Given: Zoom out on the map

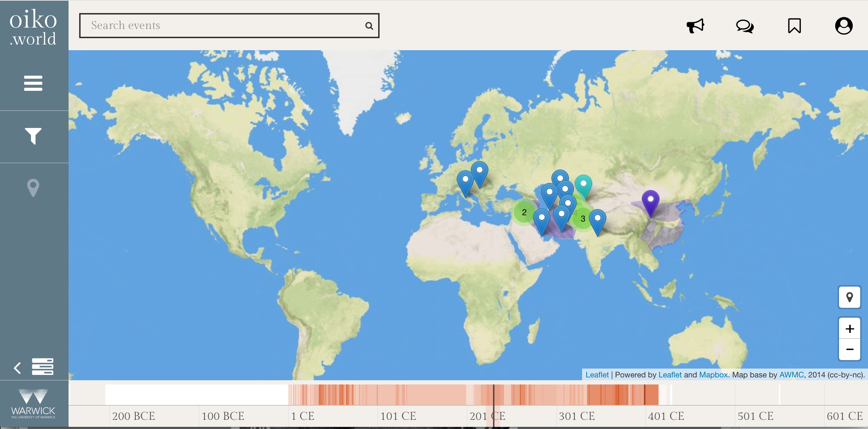Looking at the screenshot, I should (850, 349).
